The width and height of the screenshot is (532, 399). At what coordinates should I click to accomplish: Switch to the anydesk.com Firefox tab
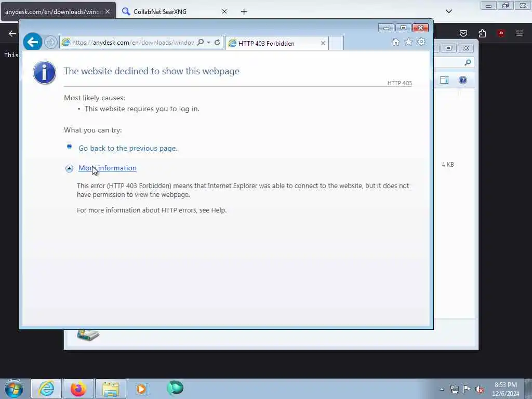tap(58, 11)
